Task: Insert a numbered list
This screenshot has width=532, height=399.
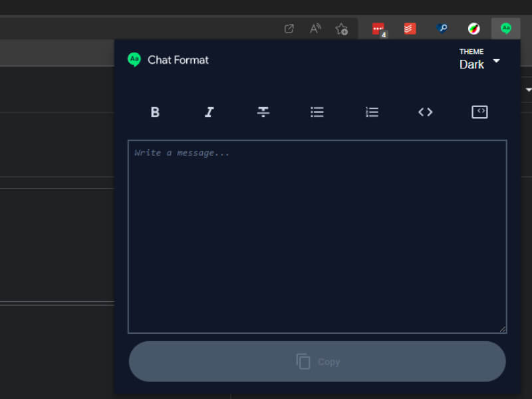Action: click(x=371, y=112)
